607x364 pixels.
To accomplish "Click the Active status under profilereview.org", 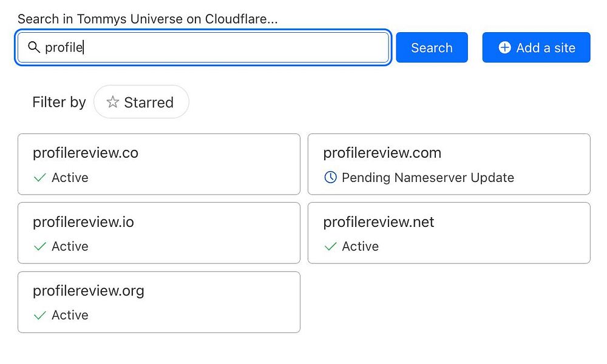I will [x=70, y=315].
